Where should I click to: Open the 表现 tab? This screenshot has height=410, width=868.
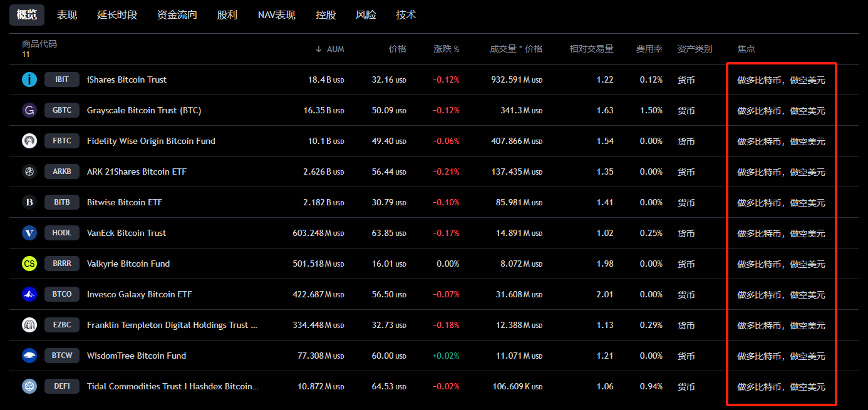click(67, 15)
